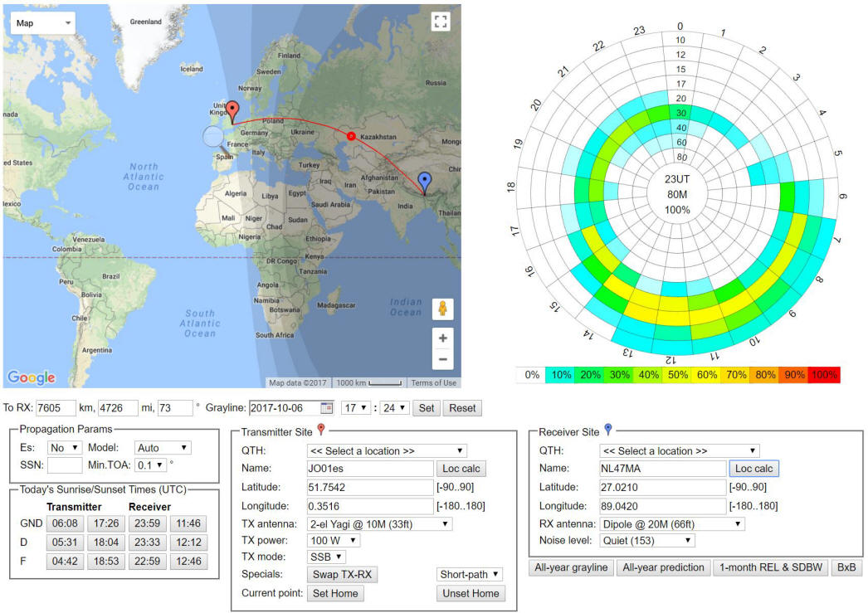Image resolution: width=868 pixels, height=613 pixels.
Task: Click the 100% red legend swatch
Action: coord(823,376)
